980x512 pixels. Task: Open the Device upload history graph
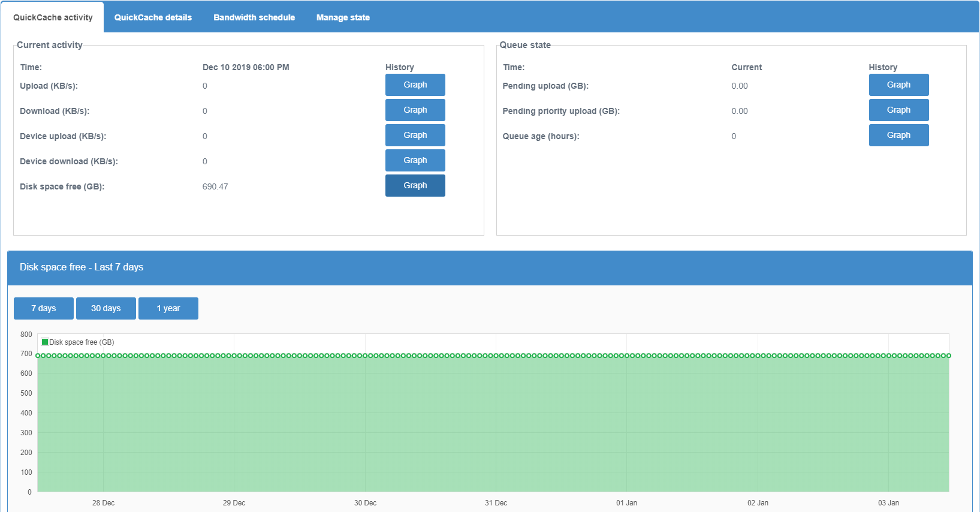[x=415, y=135]
